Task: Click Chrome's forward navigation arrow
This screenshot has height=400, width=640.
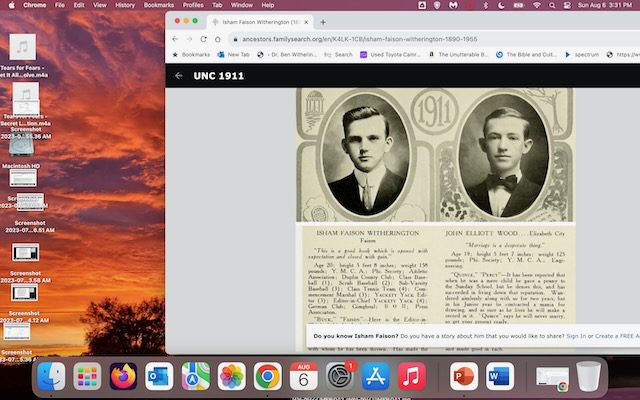Action: pos(189,39)
